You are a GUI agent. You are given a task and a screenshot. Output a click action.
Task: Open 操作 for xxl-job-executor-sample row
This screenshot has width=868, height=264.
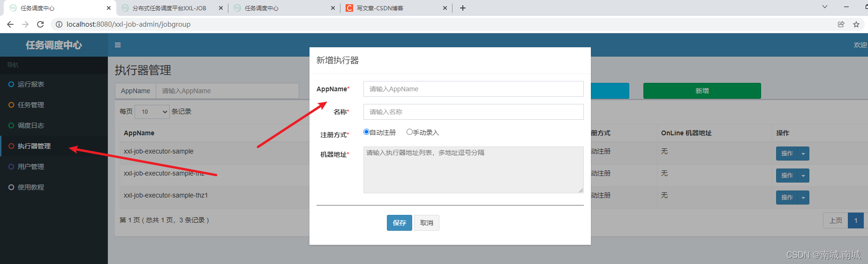(x=787, y=154)
